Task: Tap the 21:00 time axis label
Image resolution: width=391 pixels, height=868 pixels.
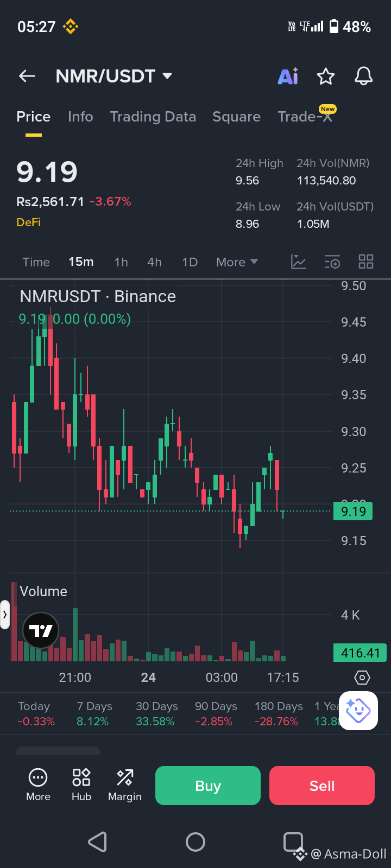Action: click(75, 678)
